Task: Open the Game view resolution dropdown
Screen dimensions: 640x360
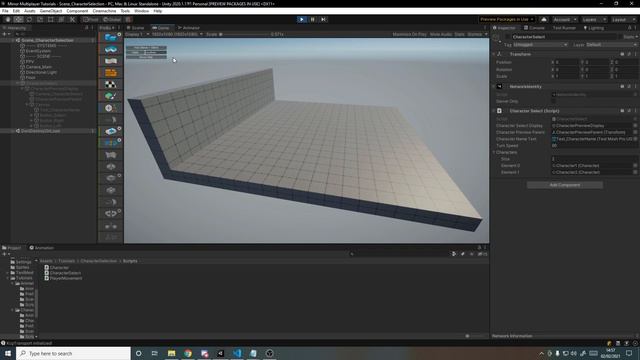Action: (177, 34)
